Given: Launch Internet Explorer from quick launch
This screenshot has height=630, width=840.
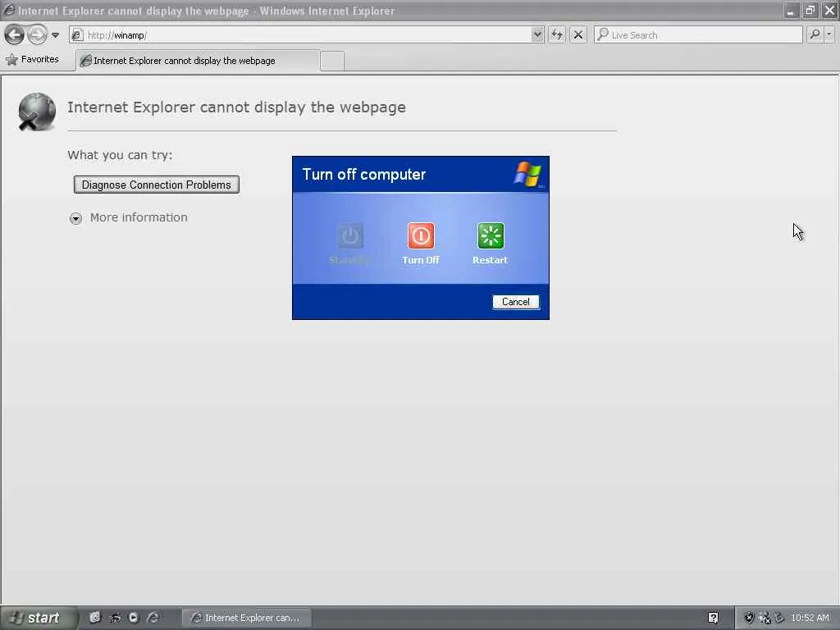Looking at the screenshot, I should (x=153, y=618).
